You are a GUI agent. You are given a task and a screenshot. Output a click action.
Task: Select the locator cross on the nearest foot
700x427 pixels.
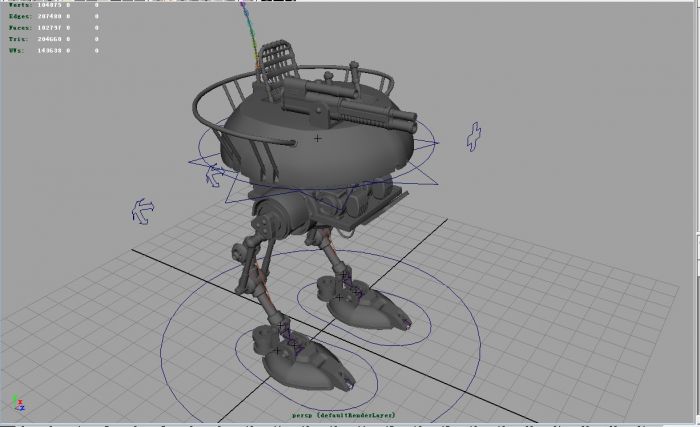277,351
